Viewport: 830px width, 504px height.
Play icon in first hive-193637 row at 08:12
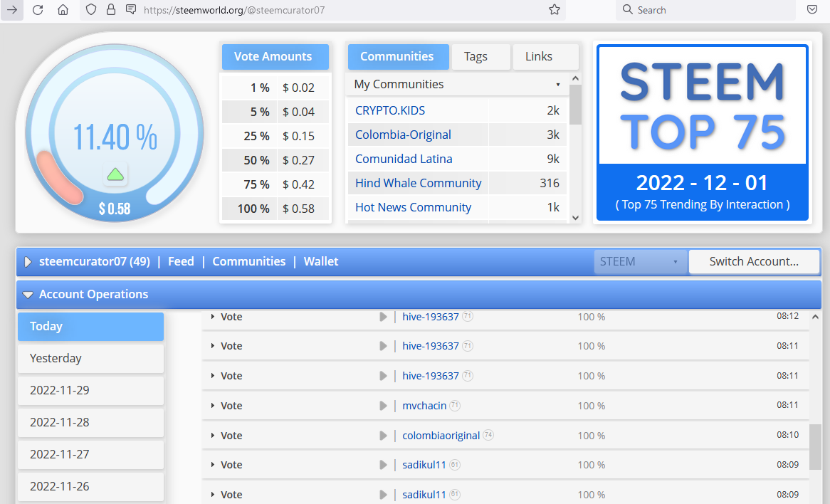383,317
